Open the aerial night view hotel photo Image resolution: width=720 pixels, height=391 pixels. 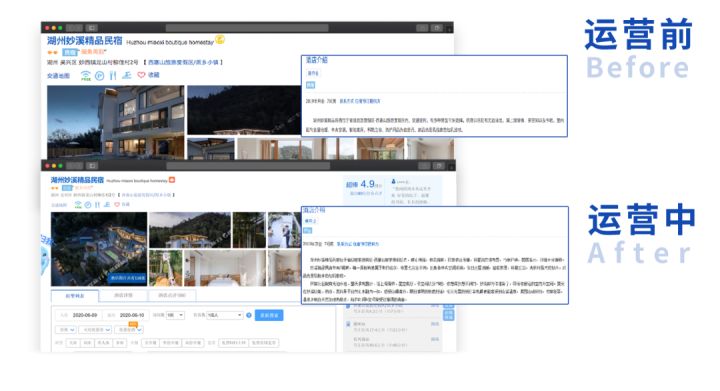pos(99,249)
